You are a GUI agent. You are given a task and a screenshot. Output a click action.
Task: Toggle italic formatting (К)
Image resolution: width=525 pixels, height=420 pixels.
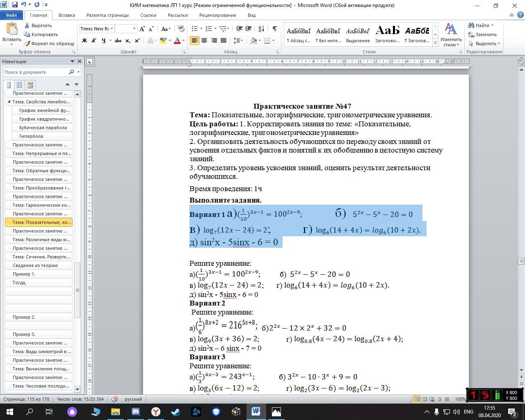pos(94,41)
